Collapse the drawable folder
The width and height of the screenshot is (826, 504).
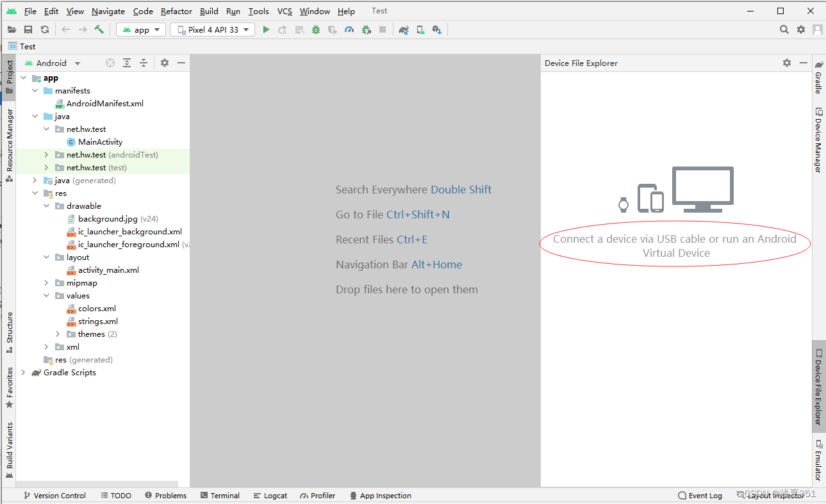[x=46, y=206]
